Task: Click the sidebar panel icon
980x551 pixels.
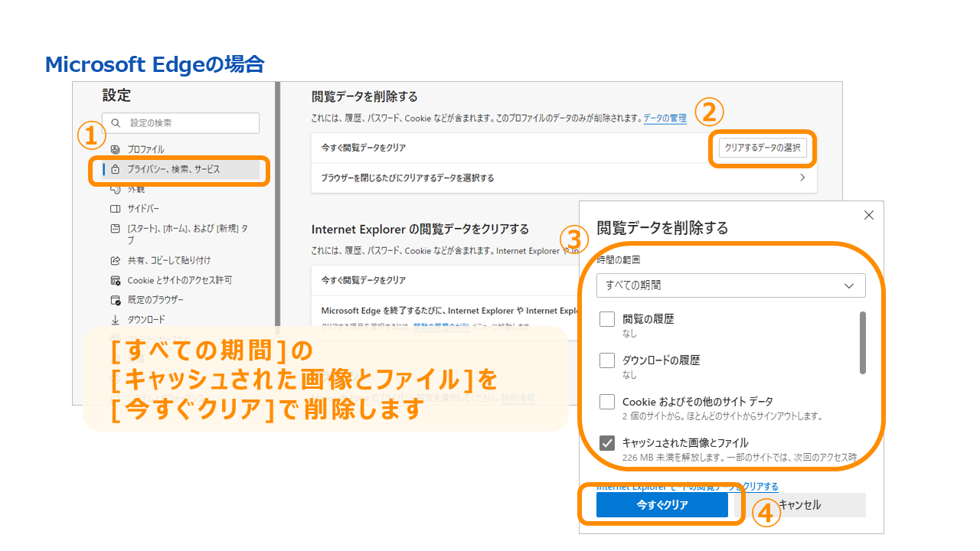Action: (x=116, y=209)
